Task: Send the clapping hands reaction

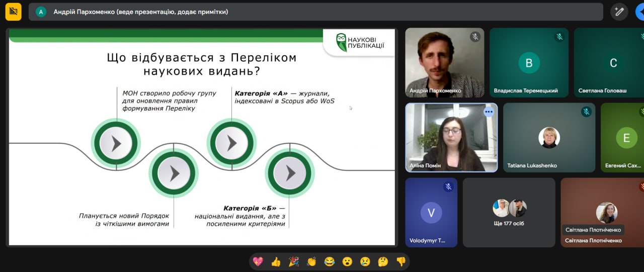Action: (x=311, y=261)
